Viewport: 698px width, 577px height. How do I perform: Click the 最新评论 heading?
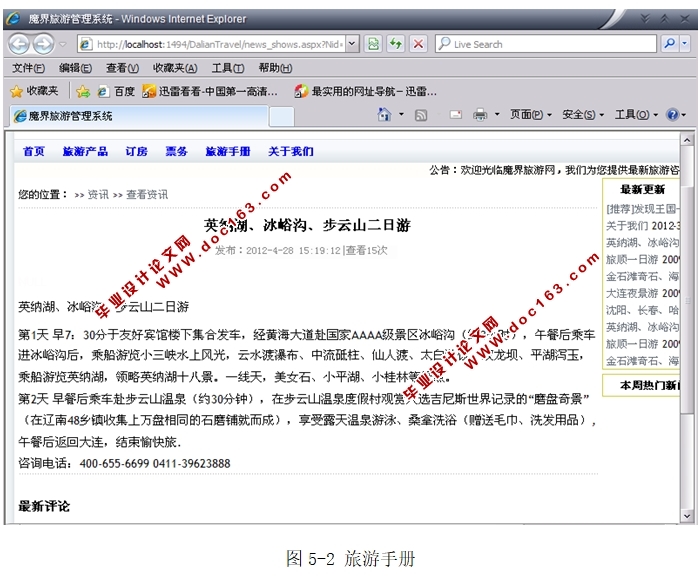tap(44, 506)
